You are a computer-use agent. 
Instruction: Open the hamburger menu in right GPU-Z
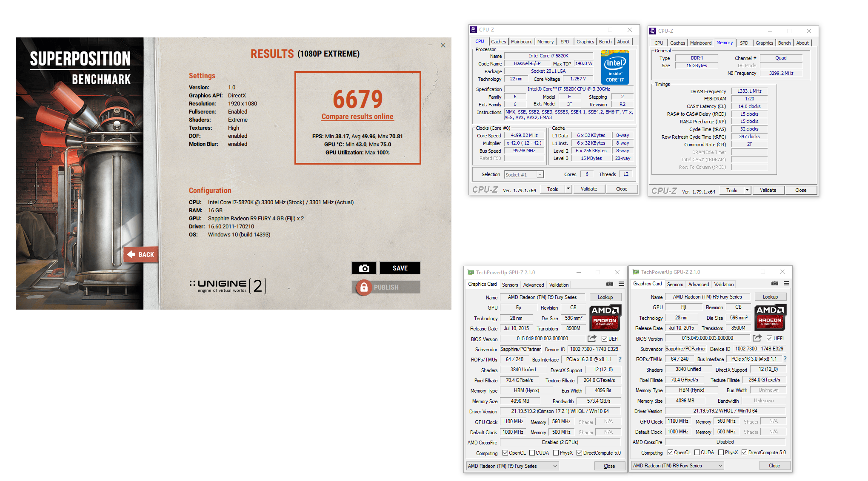(x=787, y=284)
